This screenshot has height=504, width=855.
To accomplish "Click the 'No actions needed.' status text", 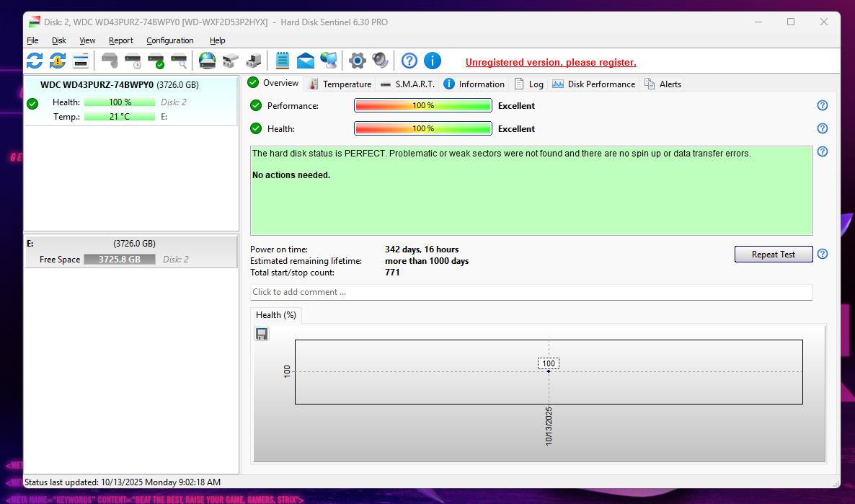I will [291, 175].
